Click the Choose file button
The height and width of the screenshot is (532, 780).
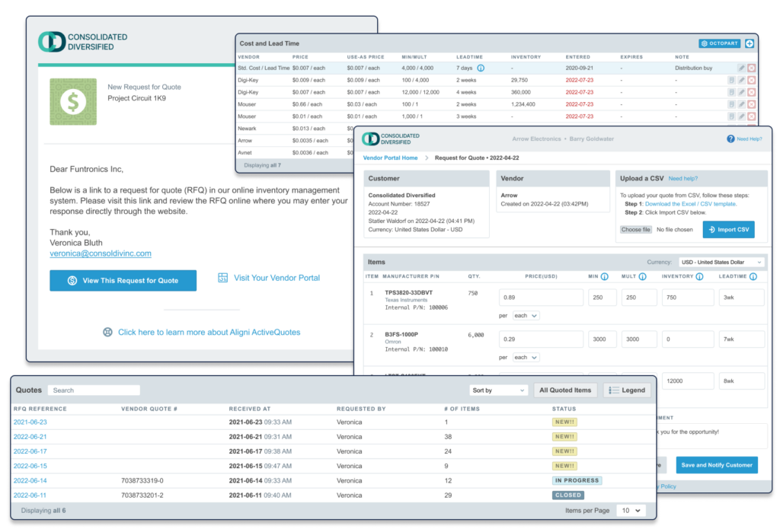636,230
